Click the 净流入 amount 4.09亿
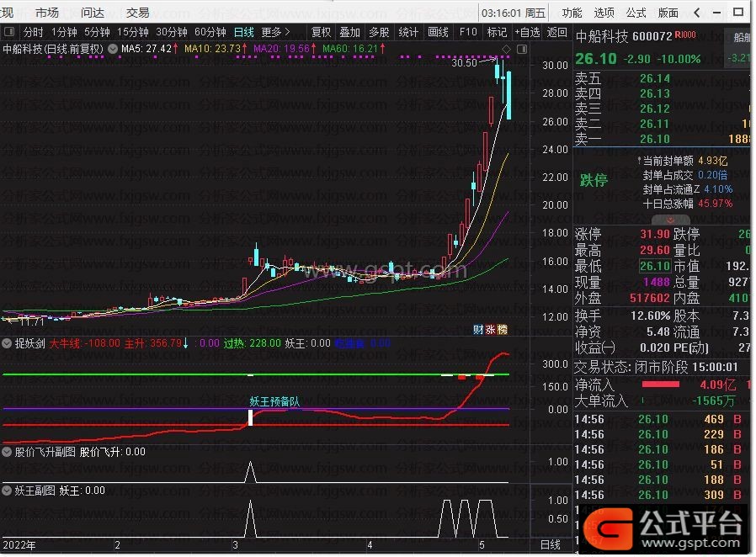This screenshot has width=756, height=557. (x=717, y=385)
